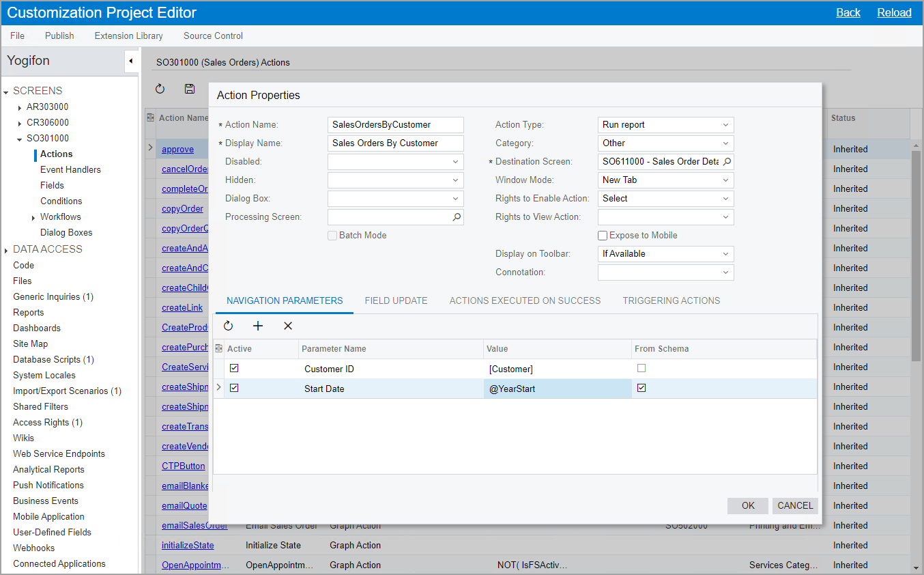Open the Action Type dropdown
The image size is (924, 575).
click(x=725, y=125)
